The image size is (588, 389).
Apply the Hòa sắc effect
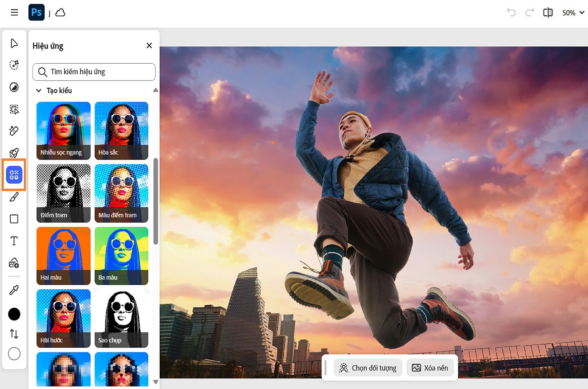coord(121,131)
